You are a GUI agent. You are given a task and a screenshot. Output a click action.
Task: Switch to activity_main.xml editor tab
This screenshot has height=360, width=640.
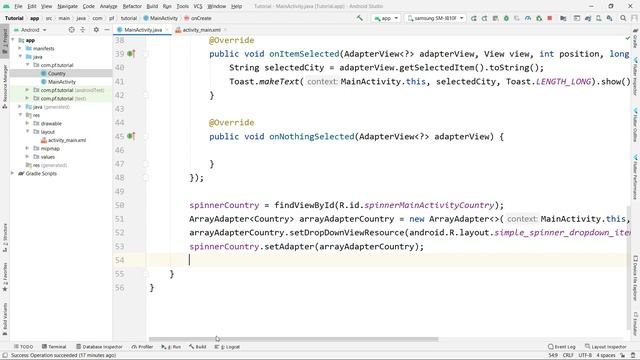point(201,30)
